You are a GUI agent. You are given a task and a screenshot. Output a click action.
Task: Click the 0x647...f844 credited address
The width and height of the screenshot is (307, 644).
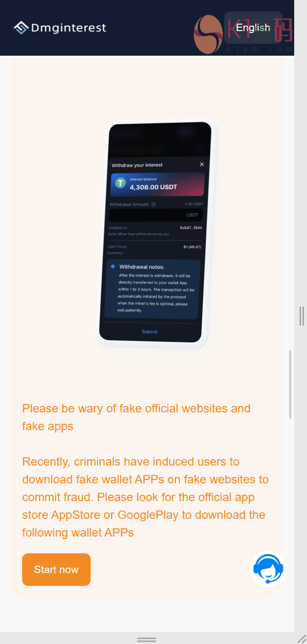point(191,228)
